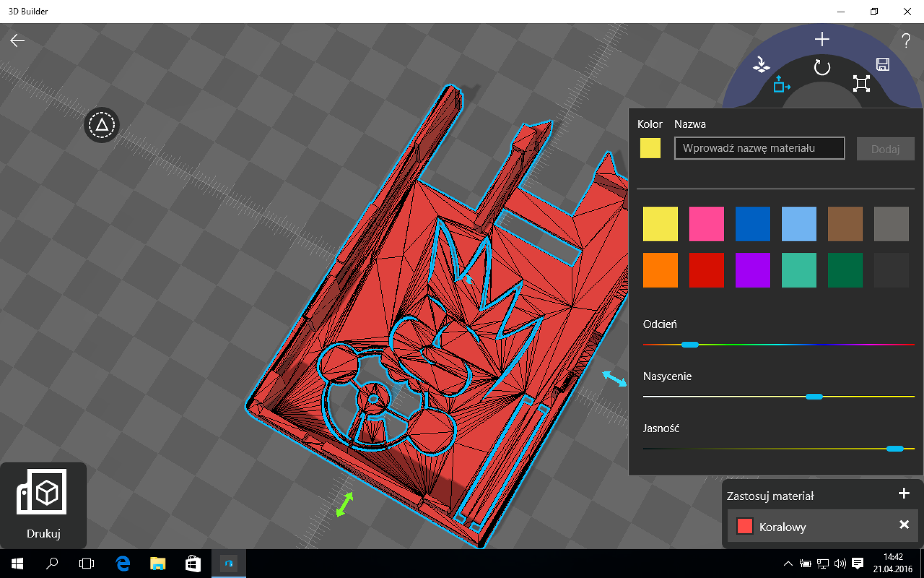Pick the red palette swatch

[706, 270]
